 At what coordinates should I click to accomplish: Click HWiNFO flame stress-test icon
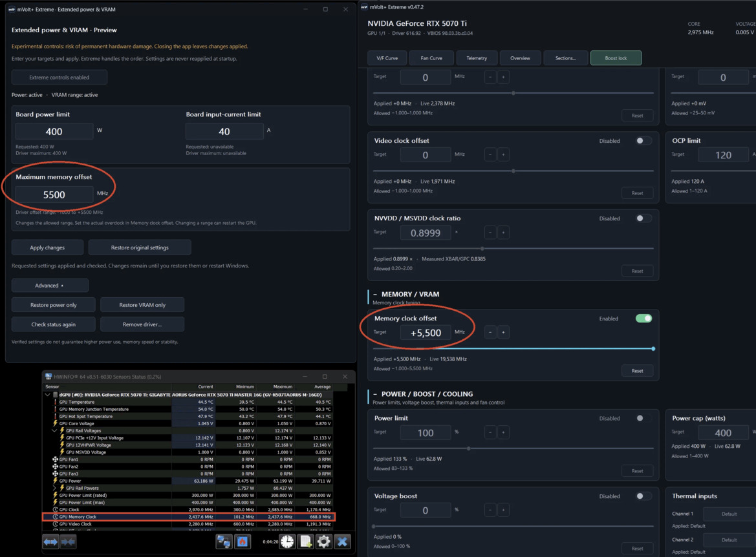click(243, 541)
